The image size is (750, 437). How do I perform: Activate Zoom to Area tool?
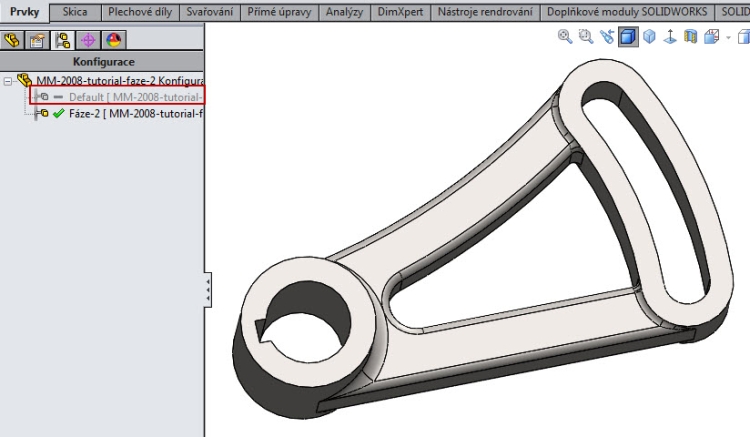(586, 37)
